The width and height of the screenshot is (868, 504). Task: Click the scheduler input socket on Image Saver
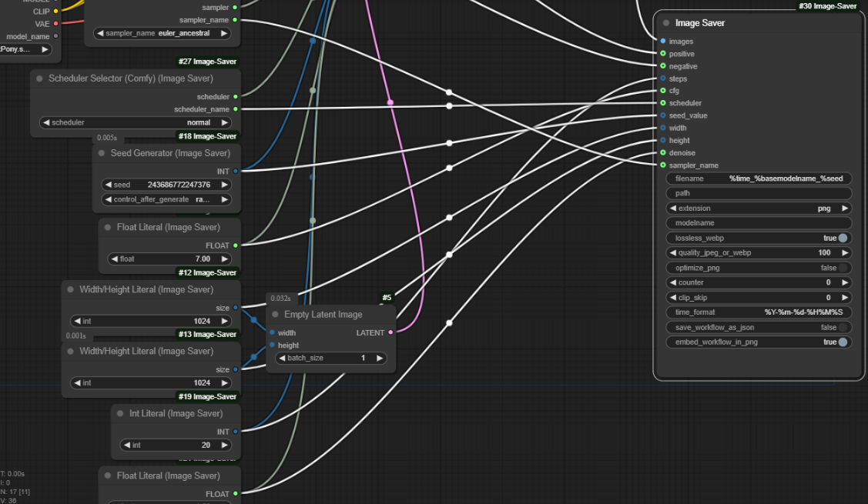[x=662, y=103]
